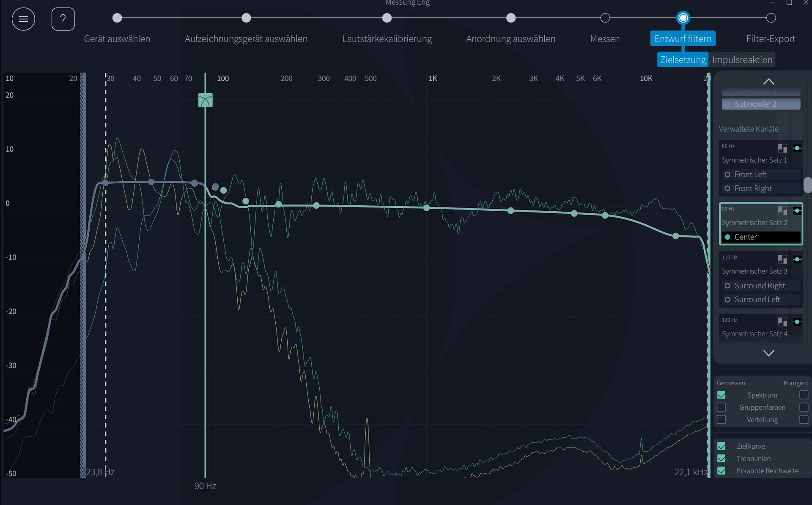Open the help question mark button

tap(63, 19)
